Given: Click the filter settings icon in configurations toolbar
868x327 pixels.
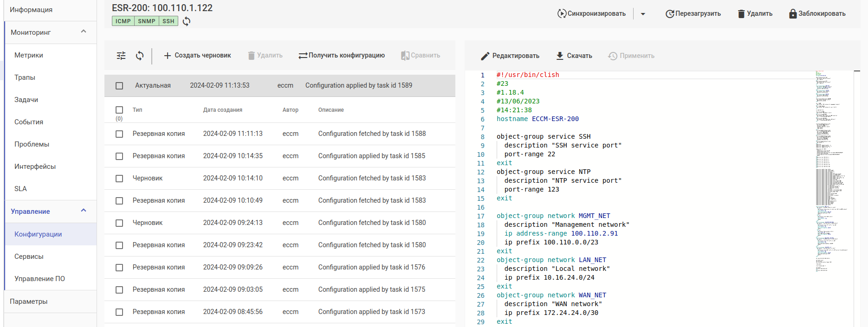Looking at the screenshot, I should tap(121, 56).
